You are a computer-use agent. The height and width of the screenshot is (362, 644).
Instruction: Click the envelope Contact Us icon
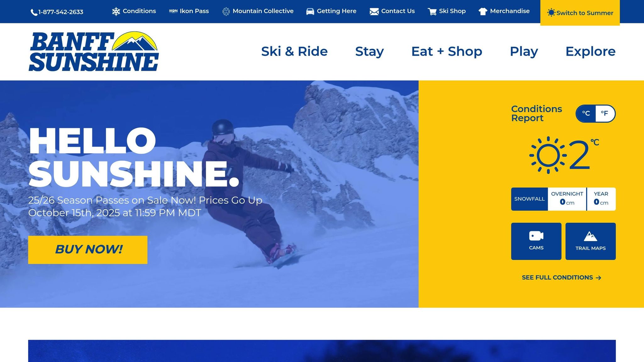tap(374, 12)
